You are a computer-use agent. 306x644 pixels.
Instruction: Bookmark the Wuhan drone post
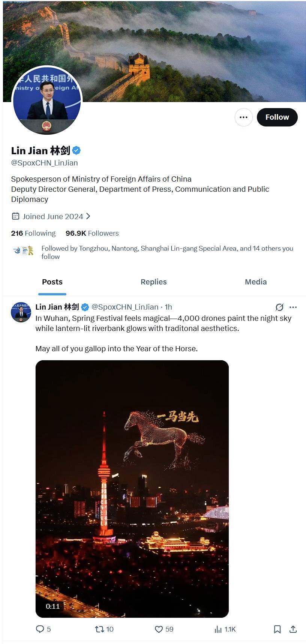(x=277, y=629)
